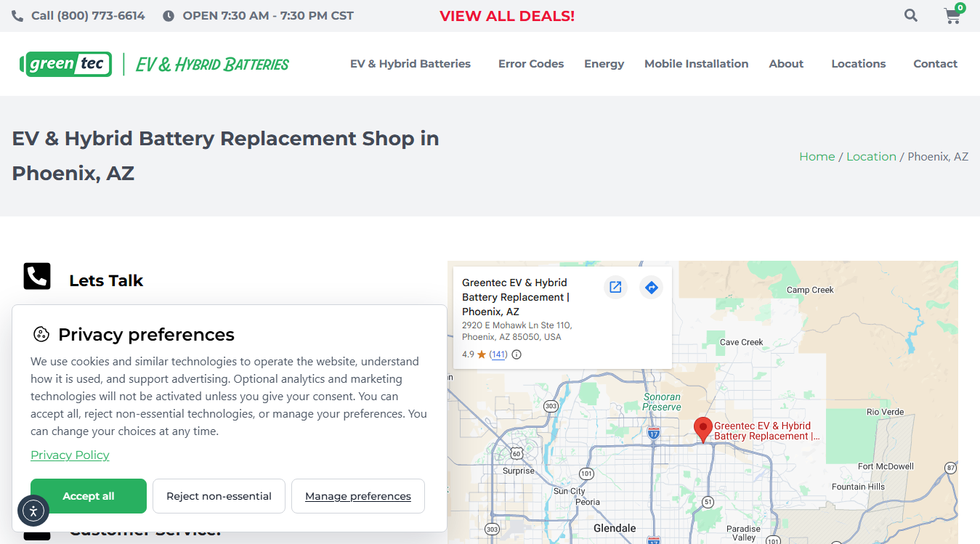
Task: Click the Privacy preferences heading
Action: (x=146, y=335)
